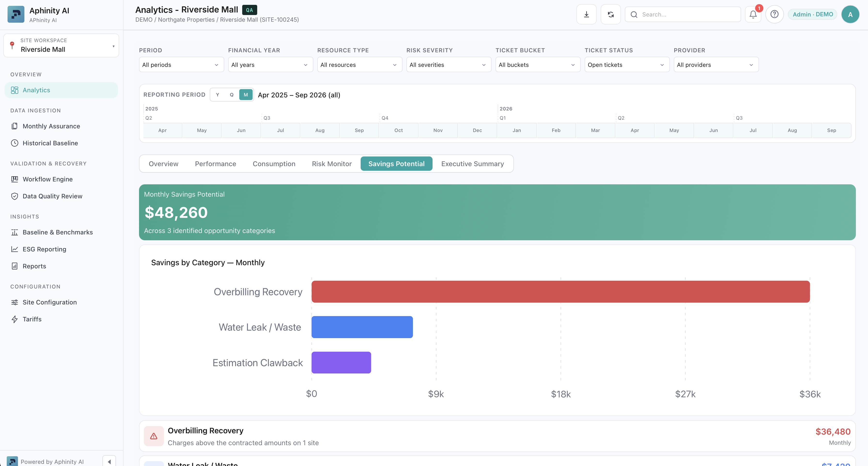Click the Tariffs lightning bolt icon
This screenshot has width=868, height=466.
15,319
